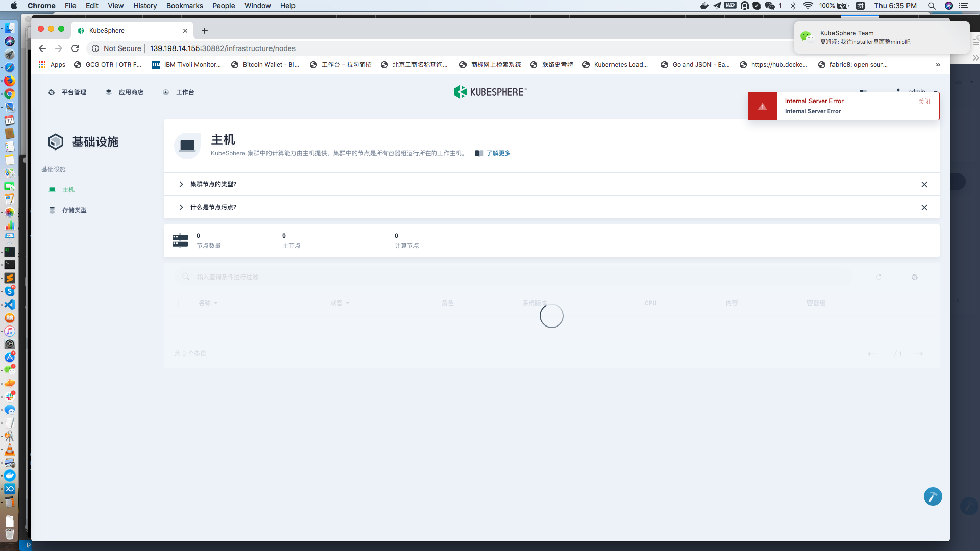The height and width of the screenshot is (551, 980).
Task: Click the address bar URL
Action: pos(223,48)
